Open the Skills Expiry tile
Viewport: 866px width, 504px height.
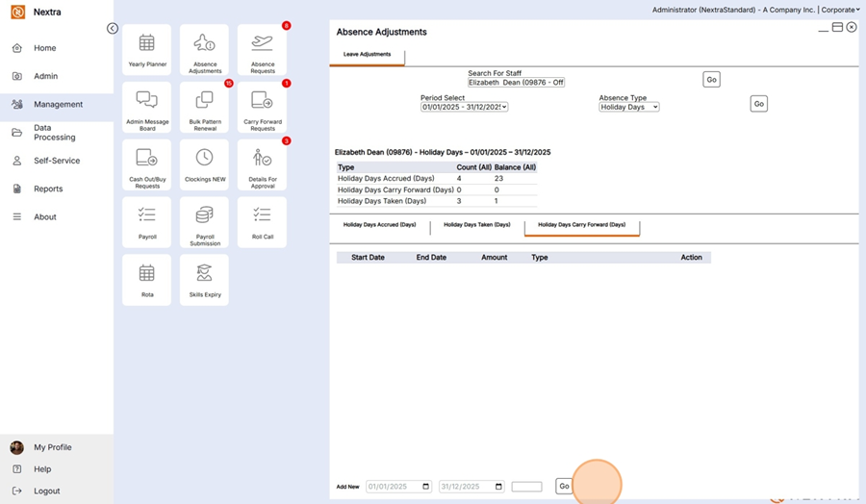[204, 279]
